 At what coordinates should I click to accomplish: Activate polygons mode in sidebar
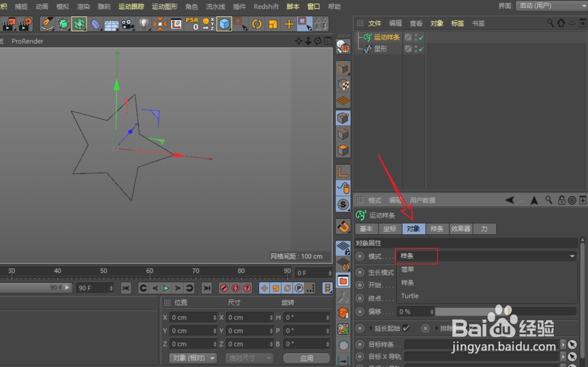(x=343, y=150)
